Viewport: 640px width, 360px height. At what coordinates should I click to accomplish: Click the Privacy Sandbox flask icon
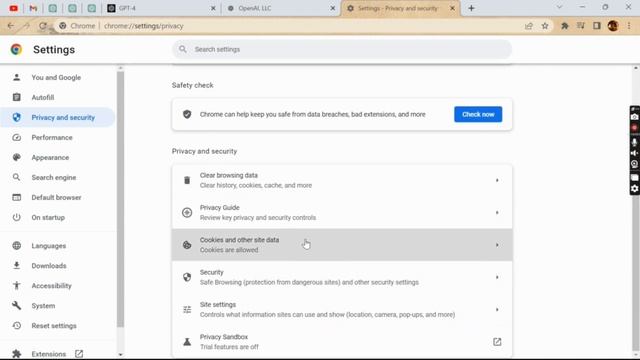187,342
